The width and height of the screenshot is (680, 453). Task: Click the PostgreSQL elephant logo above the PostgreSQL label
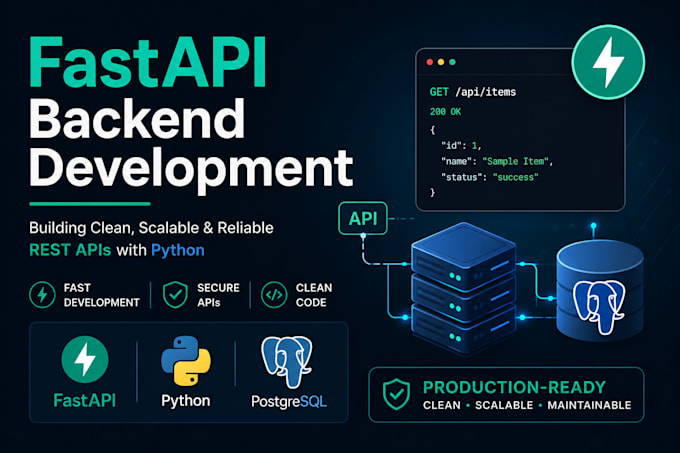(287, 361)
